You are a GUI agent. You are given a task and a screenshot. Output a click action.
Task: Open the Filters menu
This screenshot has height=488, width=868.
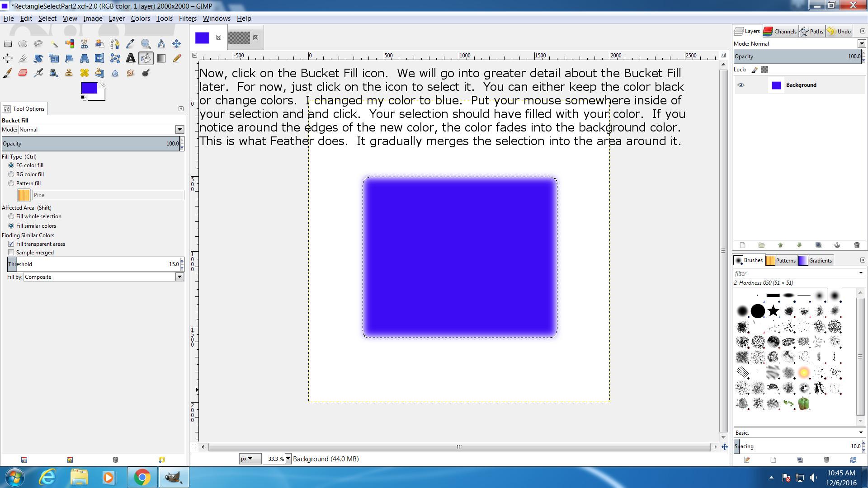(x=187, y=19)
